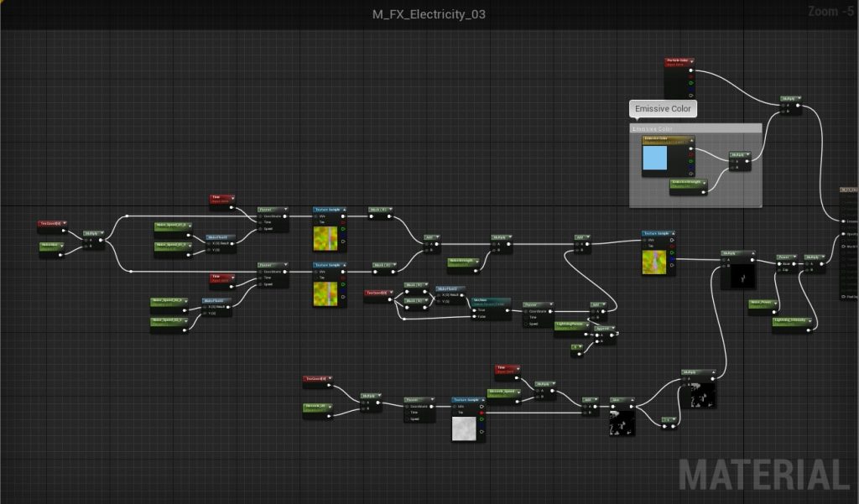Click the RGB output pin of the Emissive Color swatch node
The width and height of the screenshot is (859, 504).
coord(691,148)
